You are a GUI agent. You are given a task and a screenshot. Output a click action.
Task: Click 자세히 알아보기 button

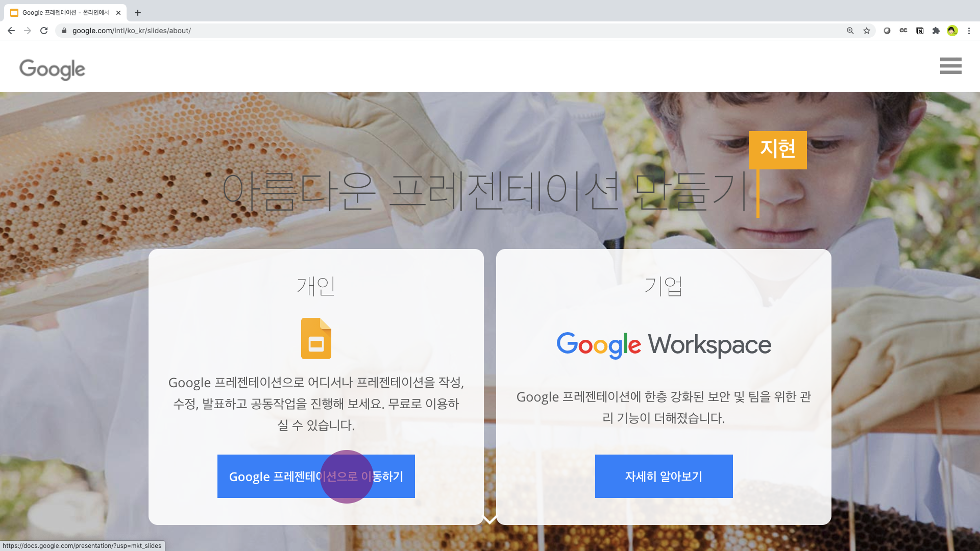click(x=664, y=476)
